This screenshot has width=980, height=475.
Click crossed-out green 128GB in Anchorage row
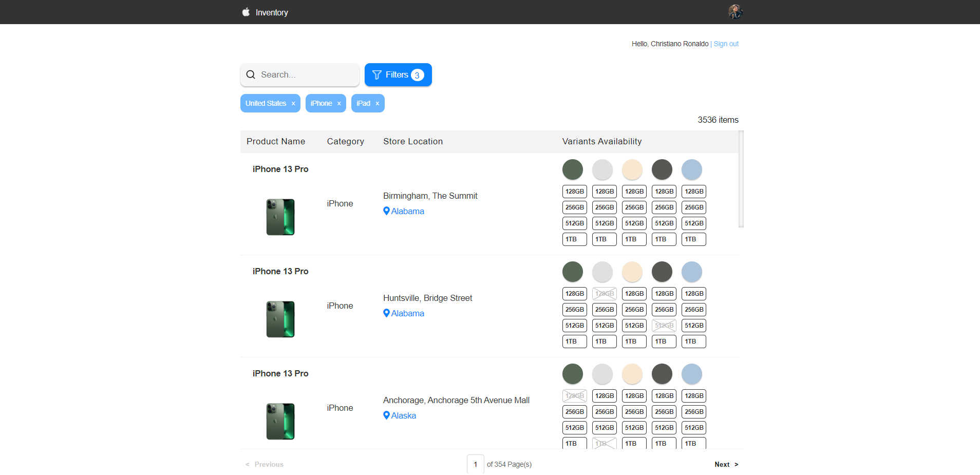(575, 396)
